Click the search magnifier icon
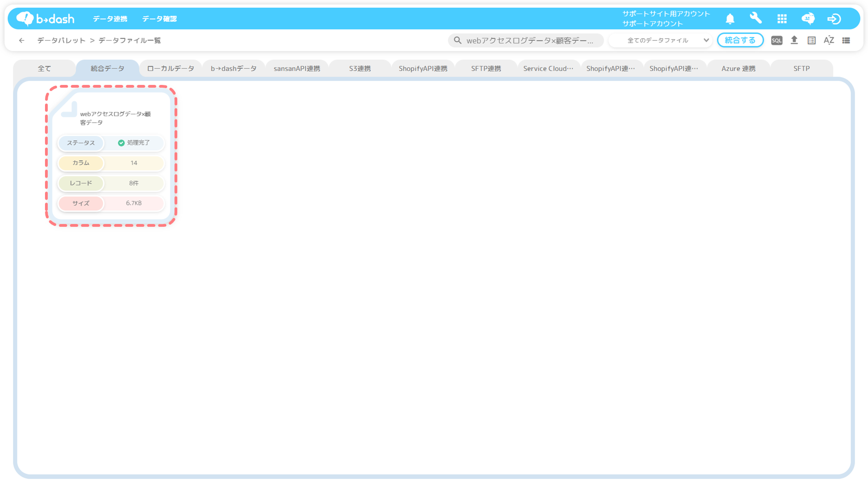Image resolution: width=868 pixels, height=488 pixels. (457, 40)
